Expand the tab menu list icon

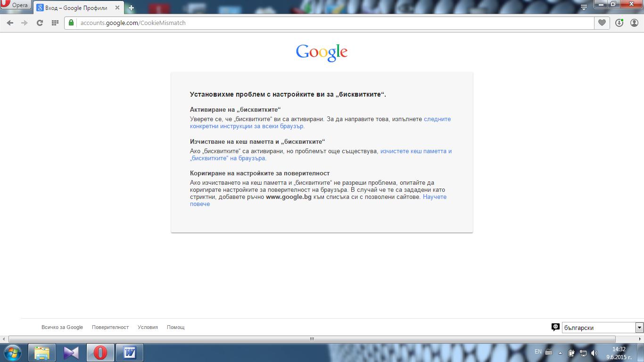(584, 7)
